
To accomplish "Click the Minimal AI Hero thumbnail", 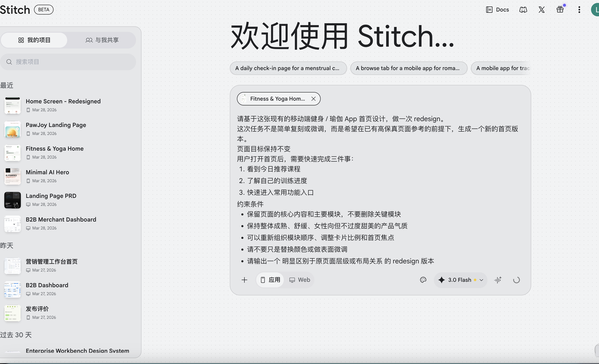I will click(x=13, y=176).
